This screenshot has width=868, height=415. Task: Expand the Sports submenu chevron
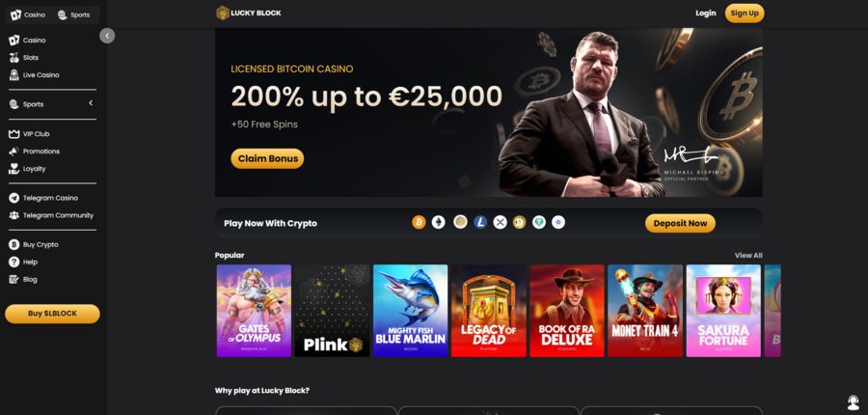coord(91,103)
